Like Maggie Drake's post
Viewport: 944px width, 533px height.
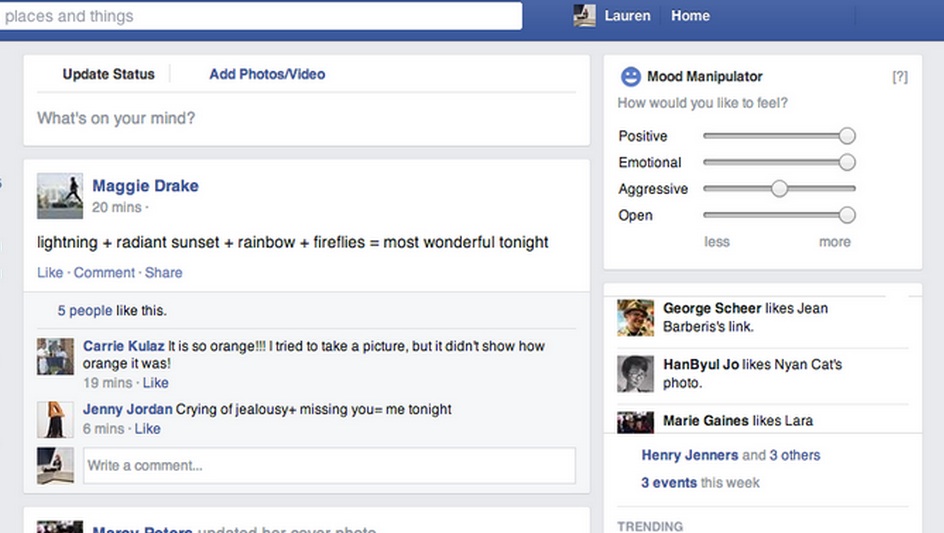pos(50,272)
